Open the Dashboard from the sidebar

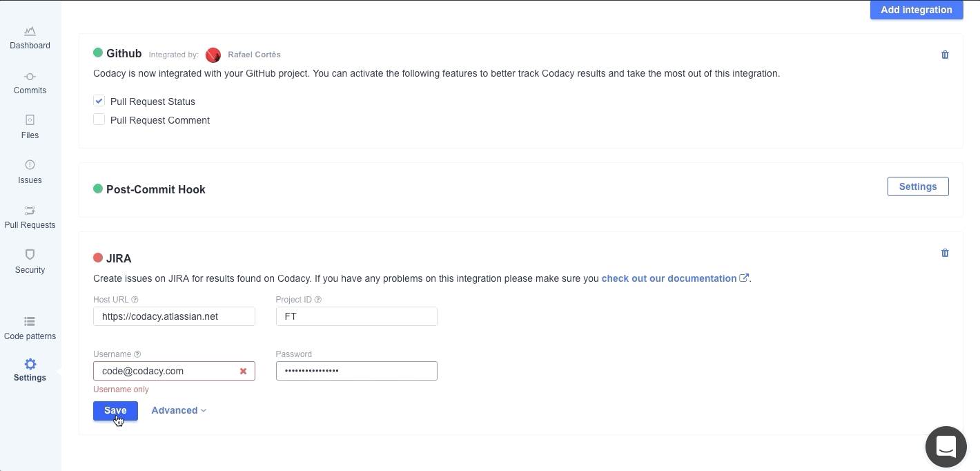30,38
